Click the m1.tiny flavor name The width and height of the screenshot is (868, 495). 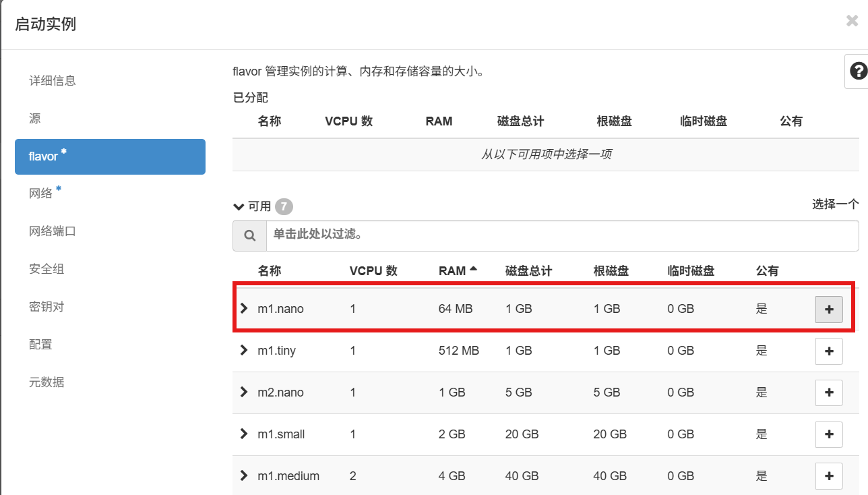coord(276,351)
